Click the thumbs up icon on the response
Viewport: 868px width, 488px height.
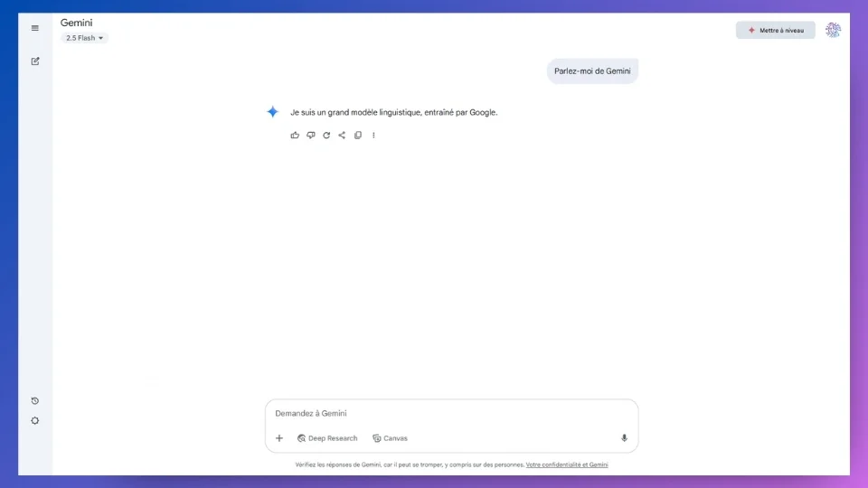click(x=295, y=135)
